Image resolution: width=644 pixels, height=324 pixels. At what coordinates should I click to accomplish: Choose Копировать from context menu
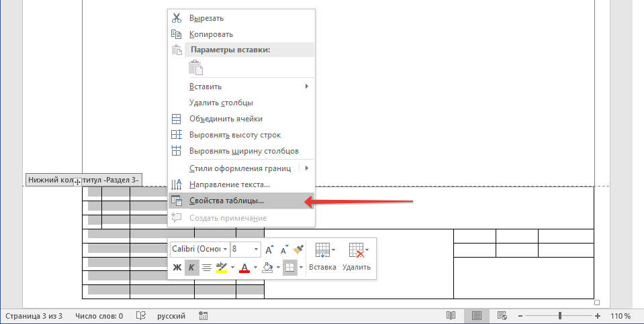pyautogui.click(x=241, y=34)
